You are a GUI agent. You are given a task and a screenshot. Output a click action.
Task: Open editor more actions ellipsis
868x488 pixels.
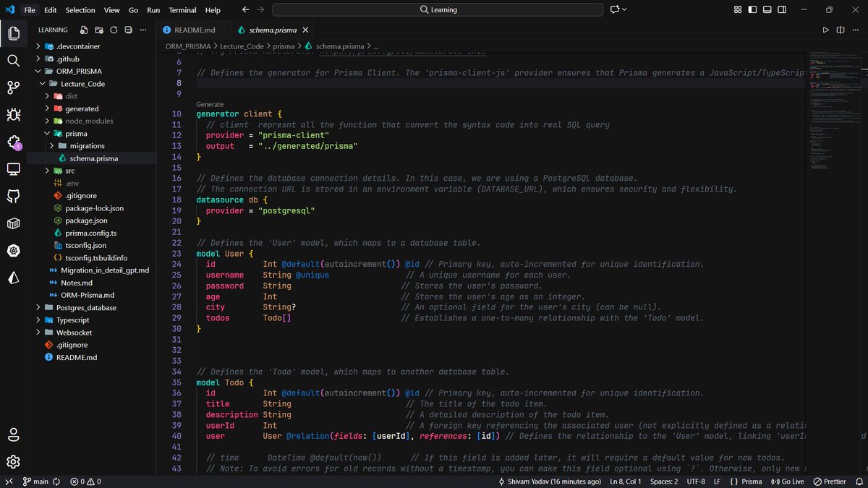coord(856,30)
